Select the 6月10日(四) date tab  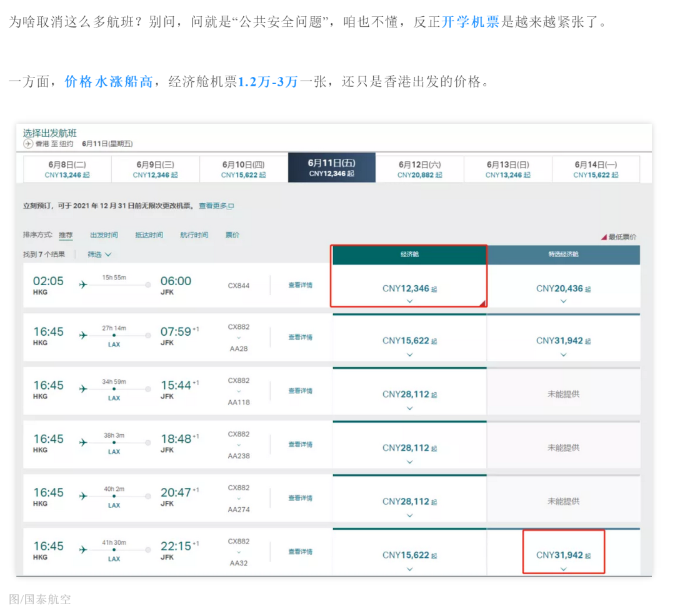[x=244, y=169]
